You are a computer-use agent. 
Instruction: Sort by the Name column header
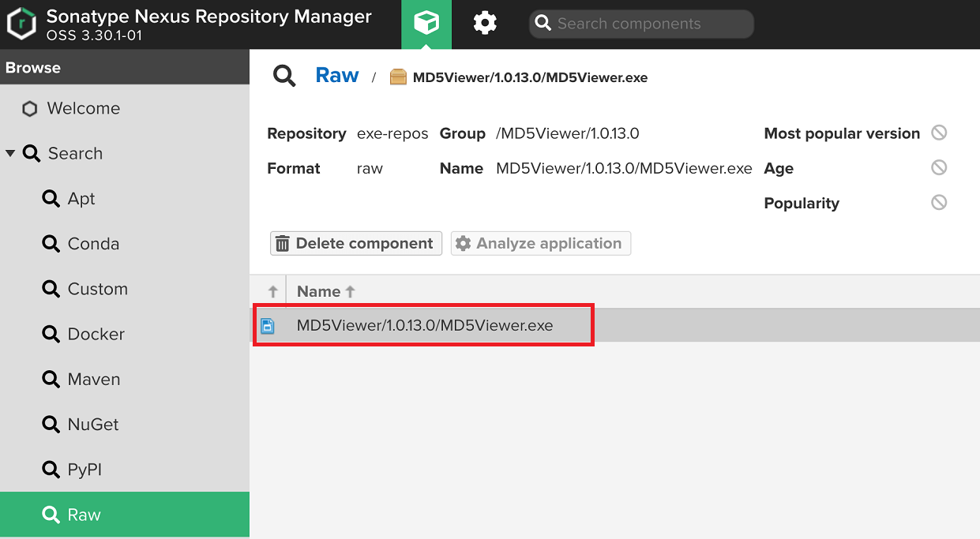[x=326, y=291]
